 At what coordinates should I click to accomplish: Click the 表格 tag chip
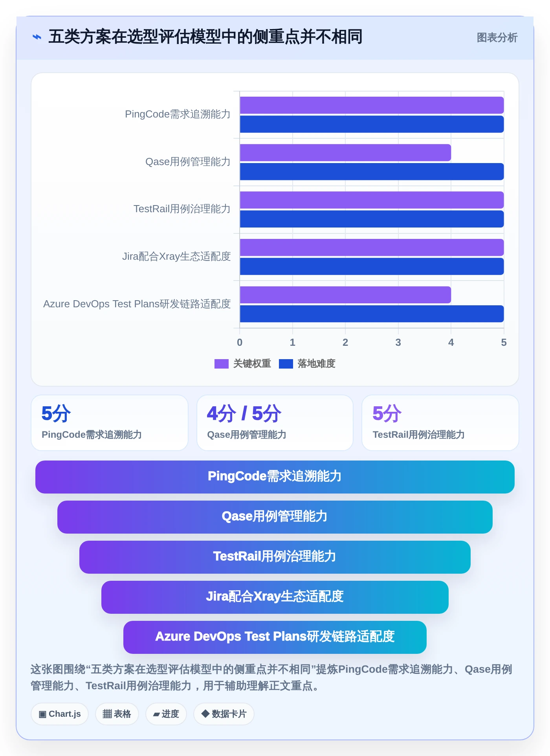tap(117, 714)
